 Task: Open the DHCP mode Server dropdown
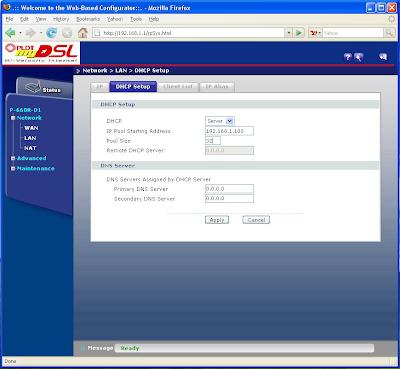[x=220, y=121]
